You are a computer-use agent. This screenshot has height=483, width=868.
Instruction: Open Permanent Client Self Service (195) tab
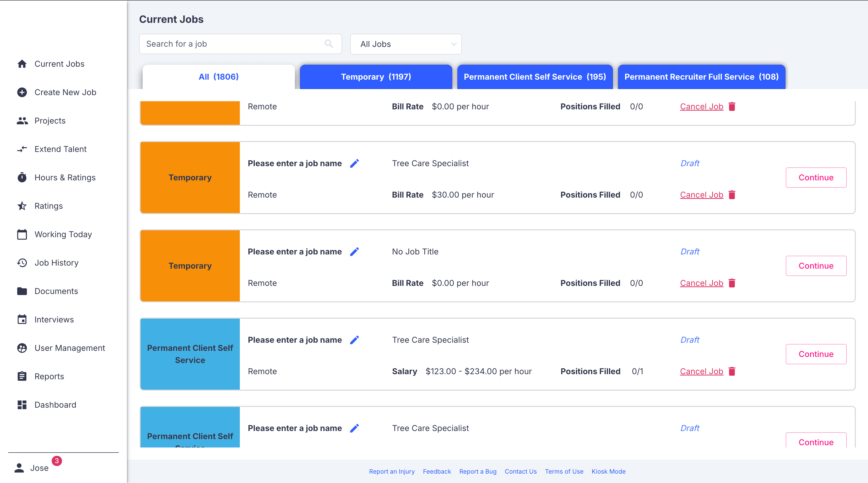click(x=535, y=77)
